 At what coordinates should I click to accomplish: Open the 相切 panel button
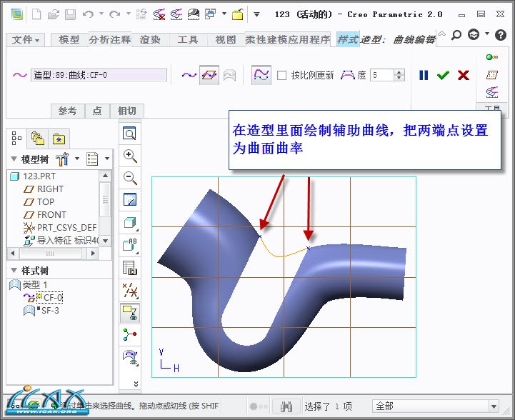click(x=126, y=111)
